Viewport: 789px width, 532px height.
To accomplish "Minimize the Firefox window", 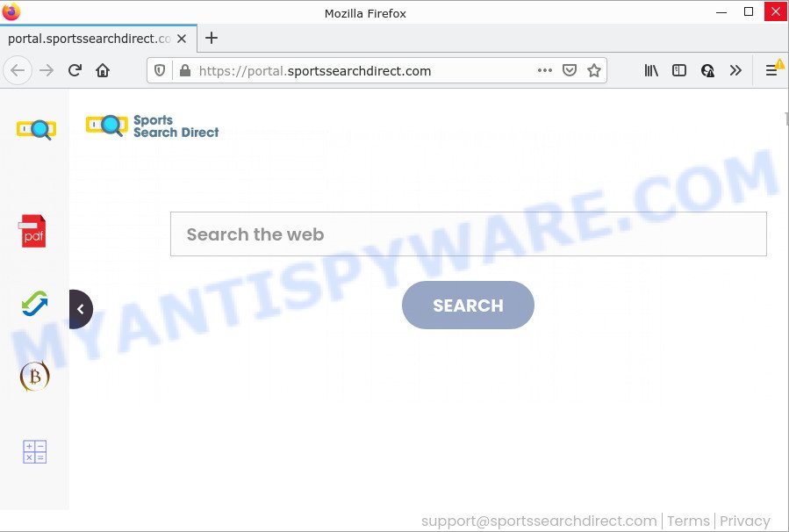I will pyautogui.click(x=721, y=11).
